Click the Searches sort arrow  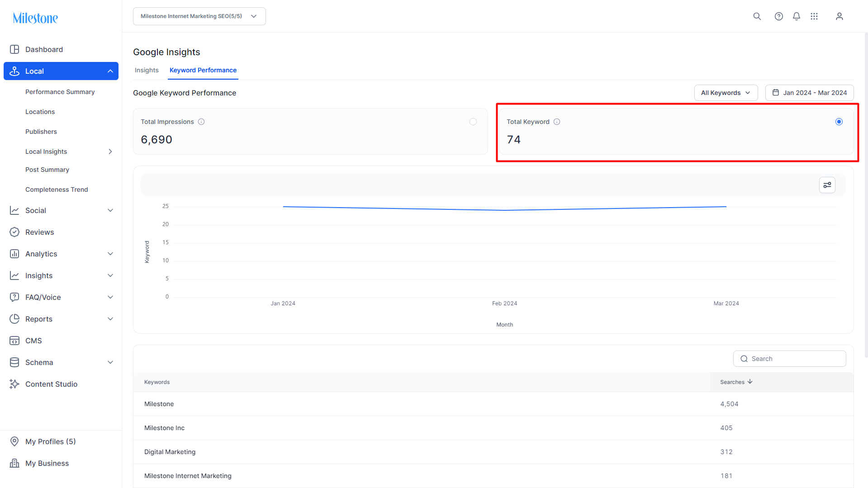pyautogui.click(x=750, y=382)
